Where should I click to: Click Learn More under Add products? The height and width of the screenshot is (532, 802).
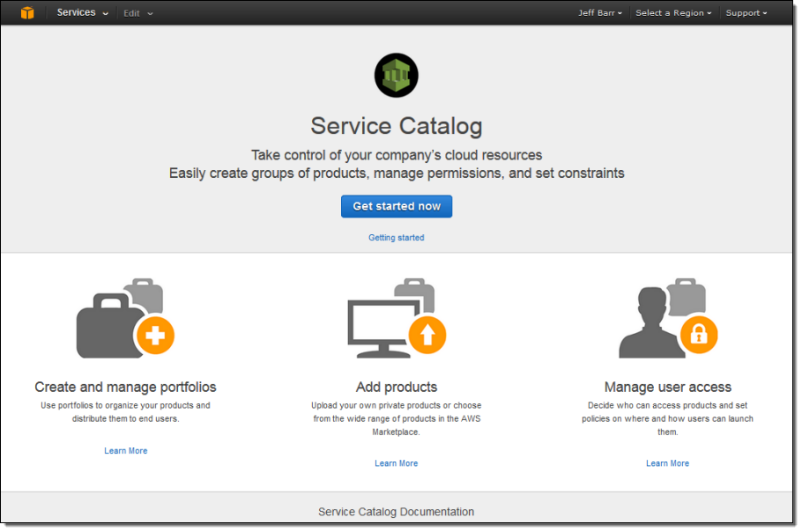pos(396,463)
